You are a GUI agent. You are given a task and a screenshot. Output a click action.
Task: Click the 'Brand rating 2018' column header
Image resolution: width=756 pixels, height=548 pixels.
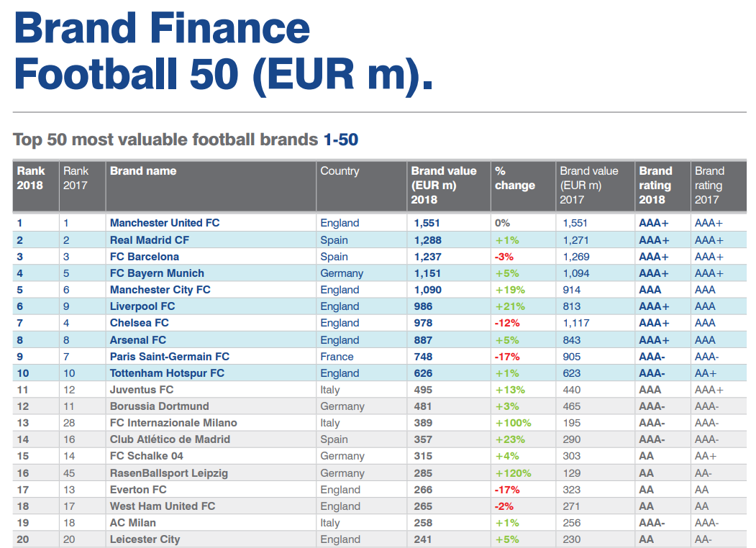pyautogui.click(x=655, y=185)
